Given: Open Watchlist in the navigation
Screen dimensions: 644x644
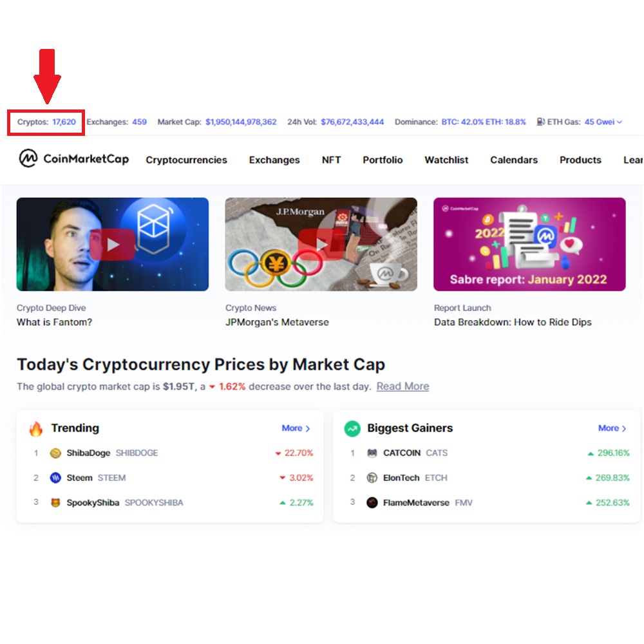Looking at the screenshot, I should [446, 160].
